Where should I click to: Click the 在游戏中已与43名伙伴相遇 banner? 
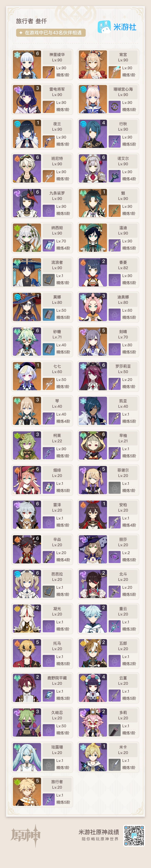(51, 33)
